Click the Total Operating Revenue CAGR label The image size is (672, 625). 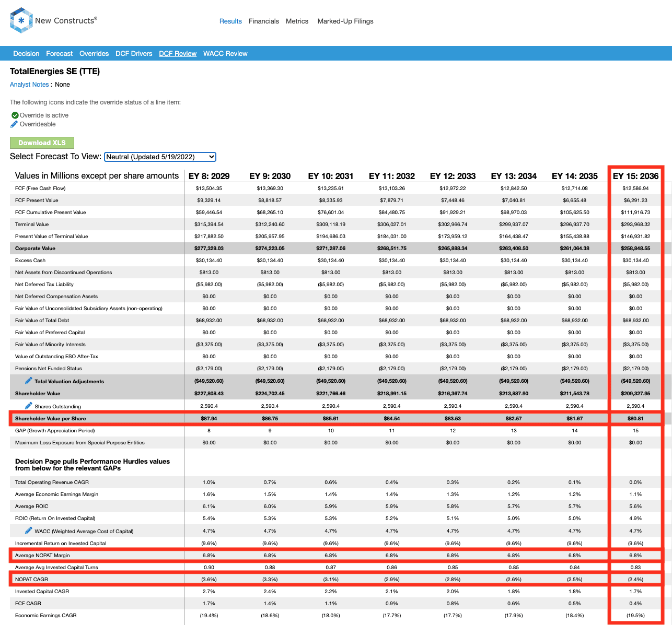pyautogui.click(x=52, y=482)
